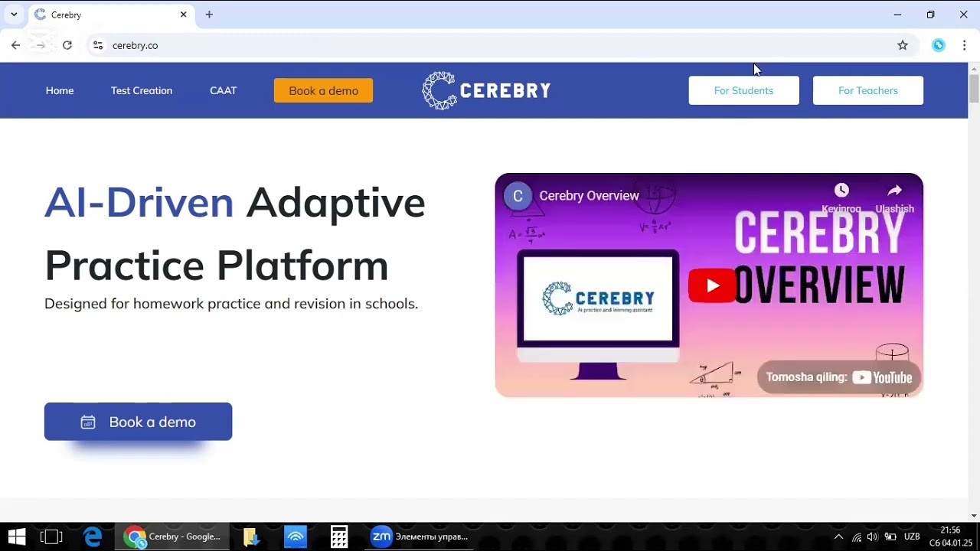
Task: Open For Teachers button
Action: [867, 90]
